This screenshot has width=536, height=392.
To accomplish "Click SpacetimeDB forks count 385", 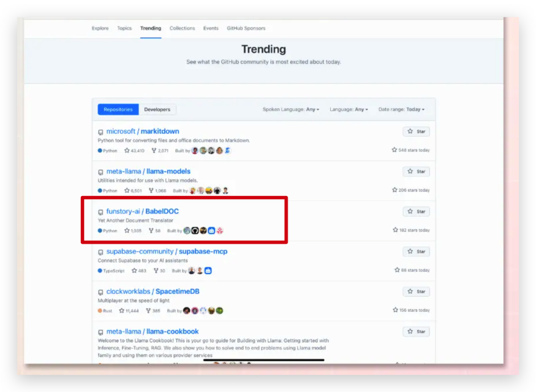I will click(x=153, y=311).
